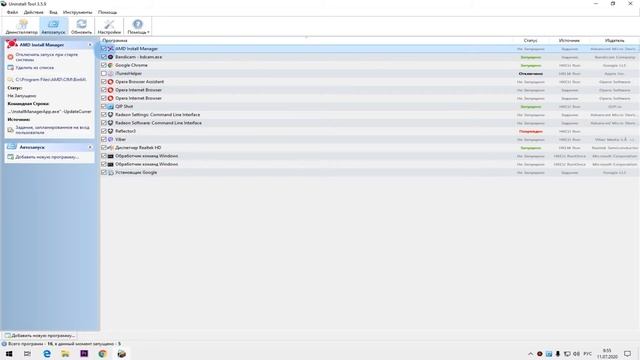640x360 pixels.
Task: Click the Установщик Google row icon
Action: [x=111, y=172]
